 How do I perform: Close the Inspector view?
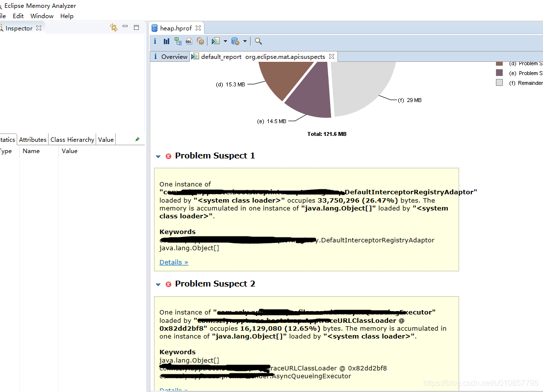click(39, 28)
